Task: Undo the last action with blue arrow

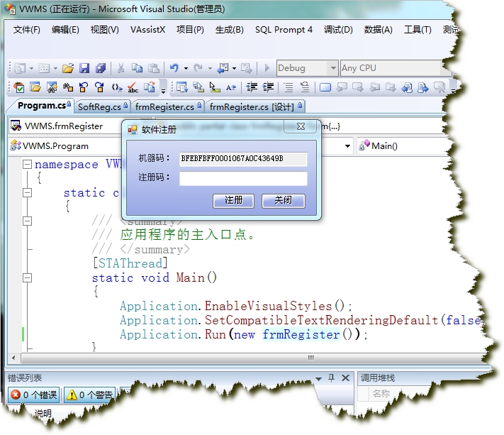Action: [x=174, y=68]
